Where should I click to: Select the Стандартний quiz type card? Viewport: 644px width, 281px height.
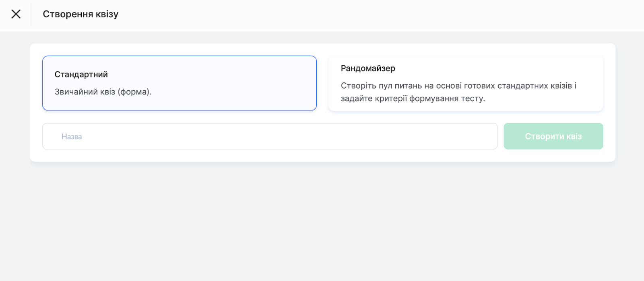[x=179, y=83]
